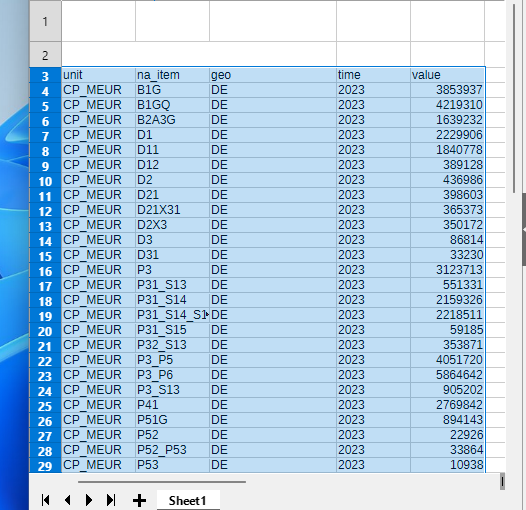Select cell containing P31_S13
The image size is (526, 510).
tap(172, 285)
